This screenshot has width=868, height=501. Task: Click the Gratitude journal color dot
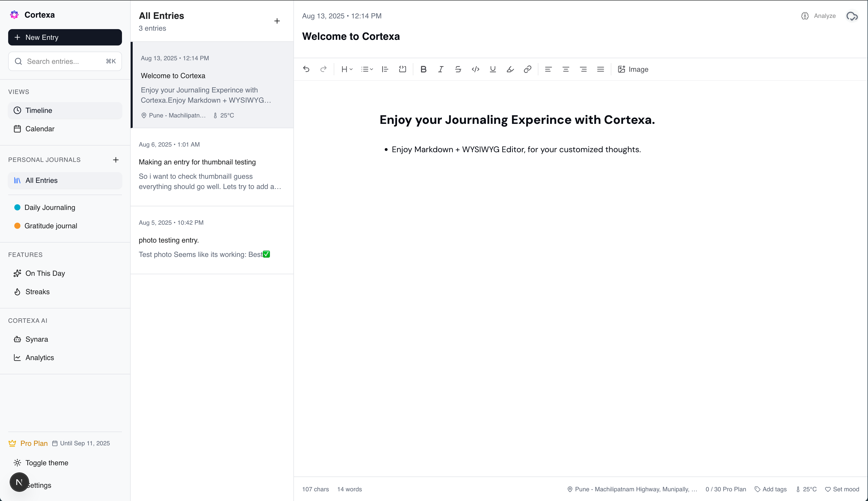click(x=17, y=226)
